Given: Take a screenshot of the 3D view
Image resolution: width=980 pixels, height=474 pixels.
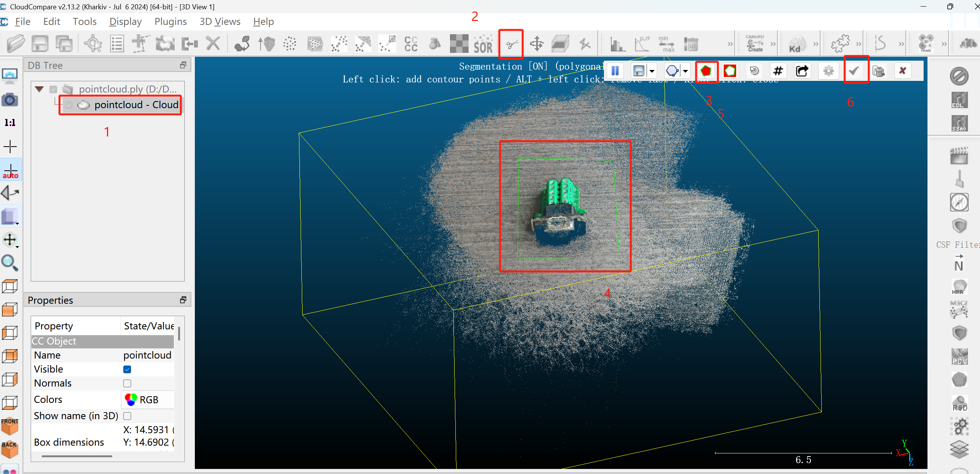Looking at the screenshot, I should point(10,100).
